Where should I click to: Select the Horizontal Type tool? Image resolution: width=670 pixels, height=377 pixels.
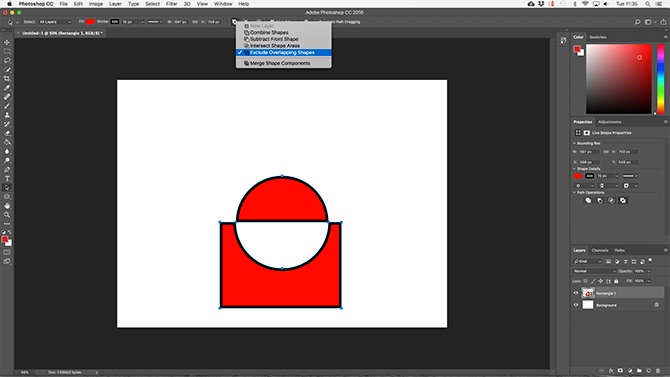7,179
